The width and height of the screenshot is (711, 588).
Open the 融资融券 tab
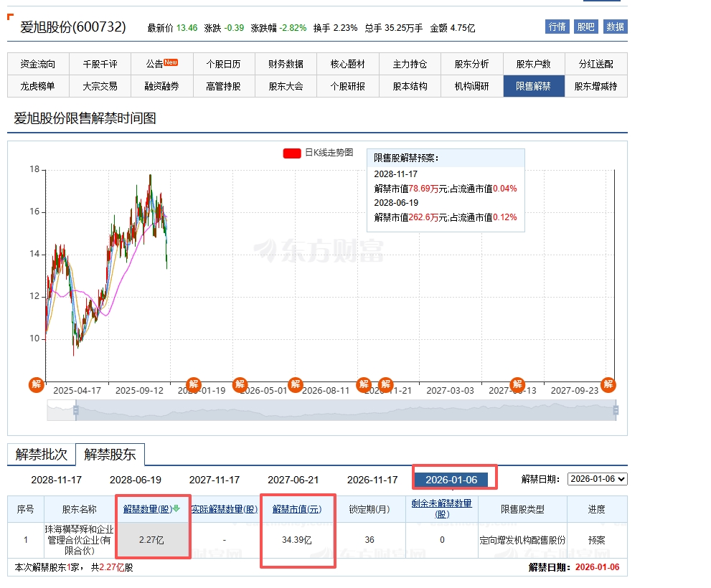(162, 86)
